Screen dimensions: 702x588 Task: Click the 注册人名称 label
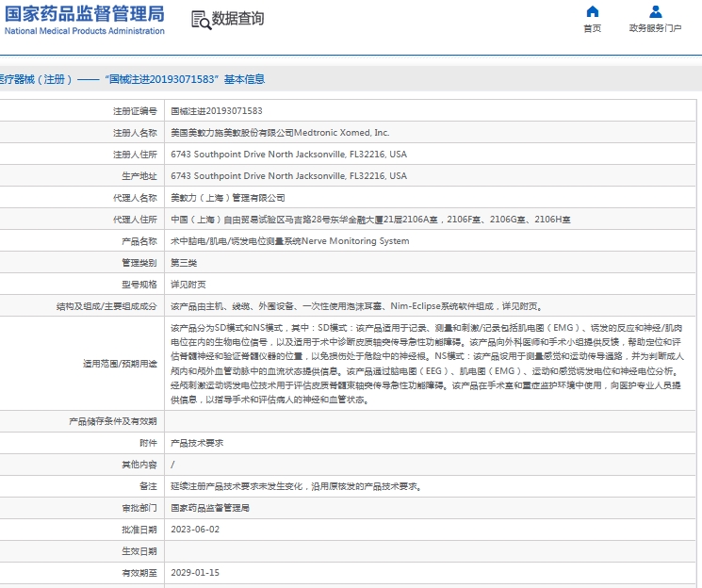[x=135, y=133]
